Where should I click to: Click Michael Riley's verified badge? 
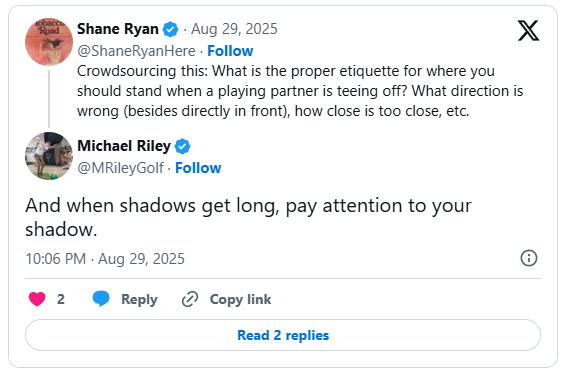pyautogui.click(x=182, y=146)
